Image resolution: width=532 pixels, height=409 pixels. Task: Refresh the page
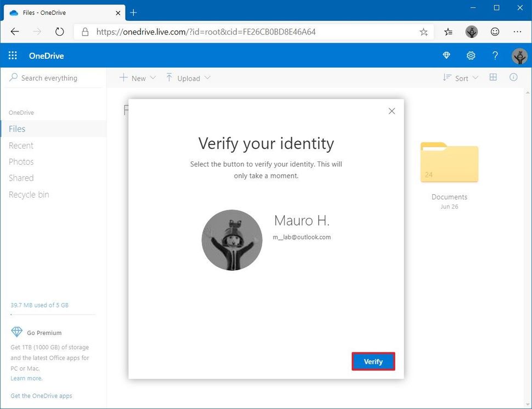pyautogui.click(x=59, y=32)
